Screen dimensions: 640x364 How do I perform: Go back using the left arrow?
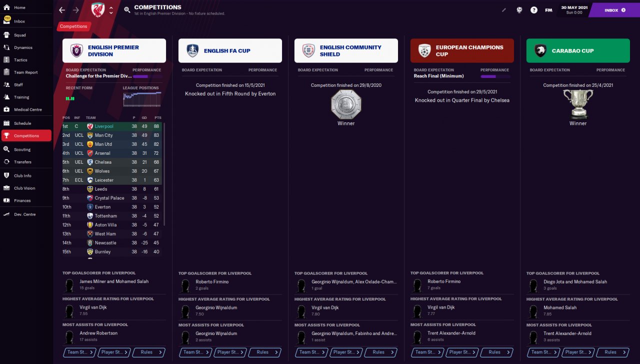62,10
